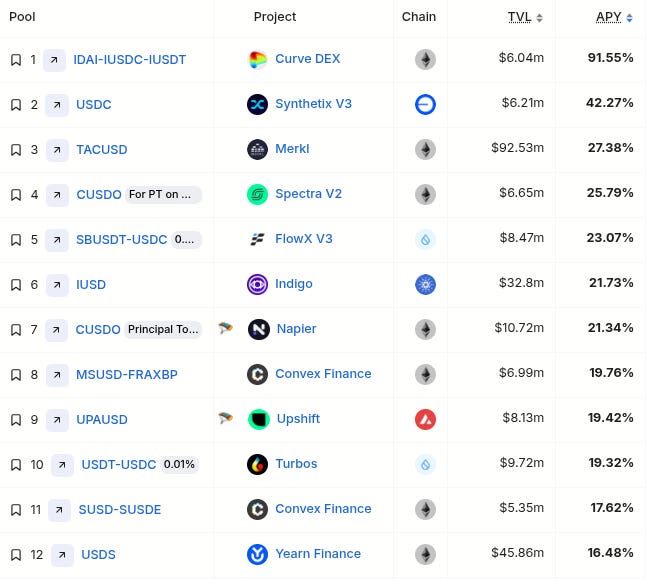
Task: Bookmark the MSUSD-FRAXBP pool
Action: [x=16, y=375]
